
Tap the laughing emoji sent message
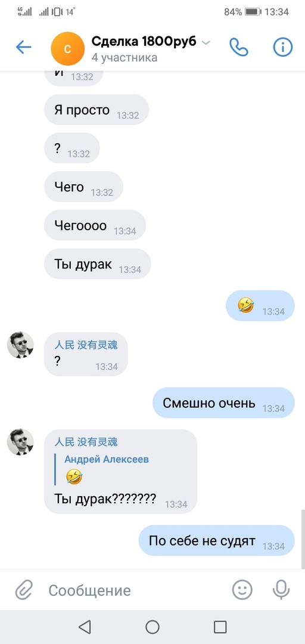coord(260,305)
